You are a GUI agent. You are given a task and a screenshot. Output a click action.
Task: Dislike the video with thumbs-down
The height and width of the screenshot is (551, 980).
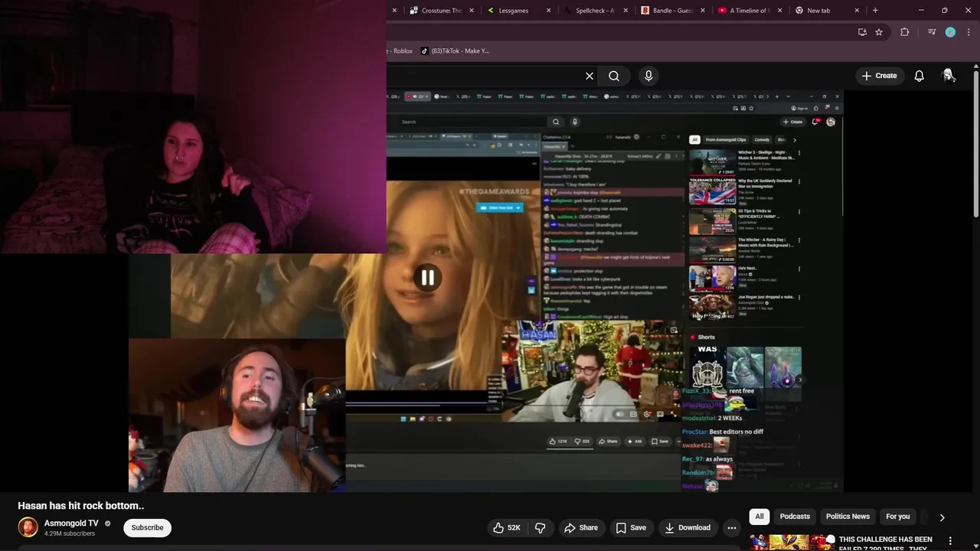[540, 527]
